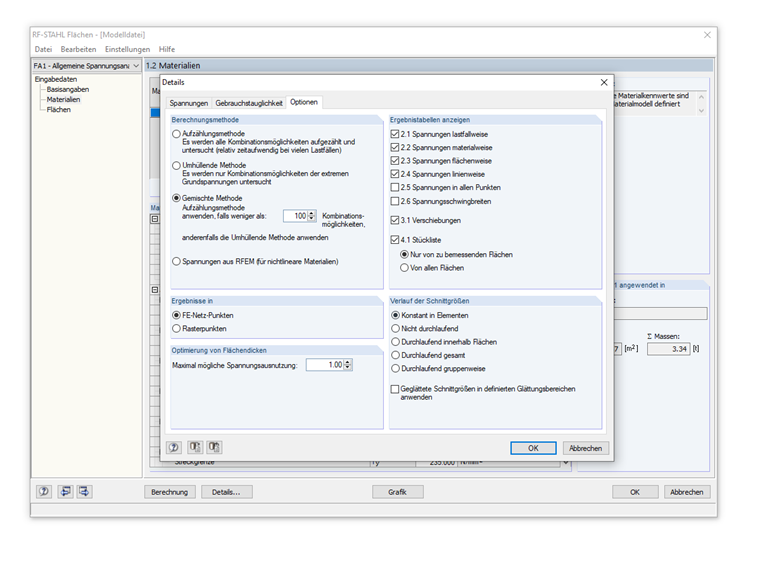Switch to the Optionen tab

click(x=304, y=102)
